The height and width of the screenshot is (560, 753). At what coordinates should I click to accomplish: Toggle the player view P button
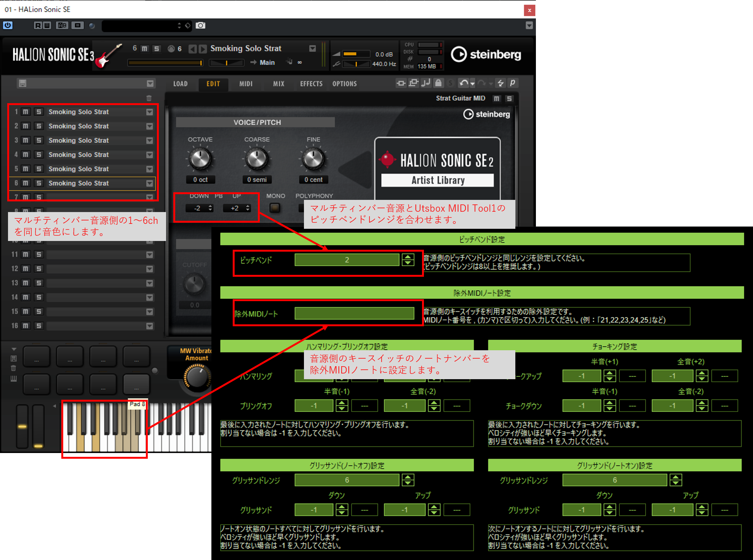click(513, 83)
